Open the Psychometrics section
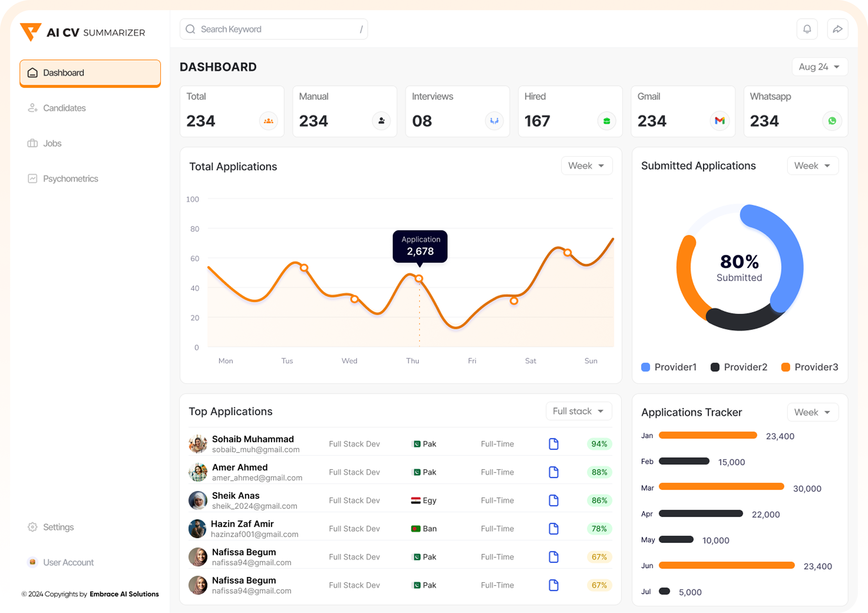868x613 pixels. click(x=70, y=178)
